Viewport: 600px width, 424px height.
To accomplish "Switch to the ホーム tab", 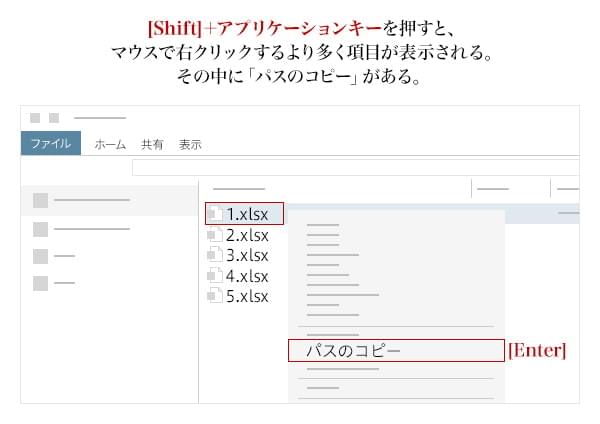I will tap(110, 144).
